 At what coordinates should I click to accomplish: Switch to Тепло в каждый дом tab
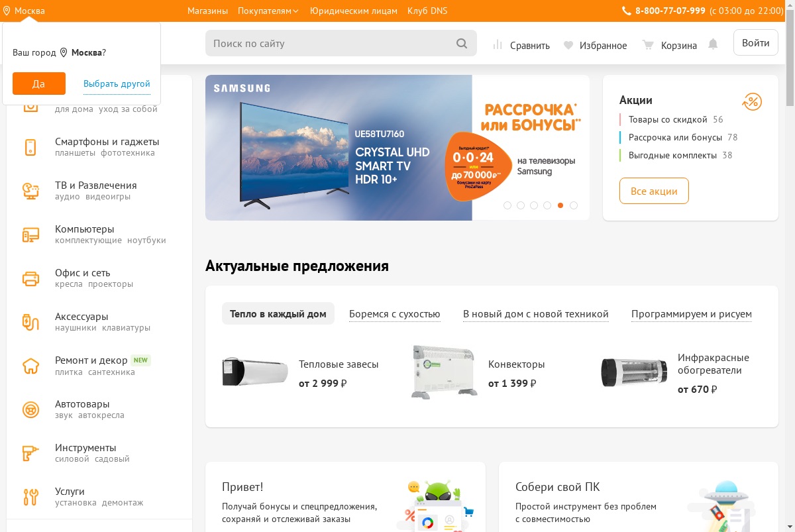(x=278, y=314)
